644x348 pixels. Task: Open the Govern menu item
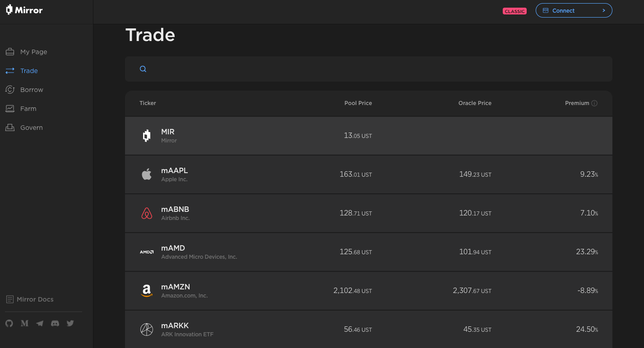(31, 128)
